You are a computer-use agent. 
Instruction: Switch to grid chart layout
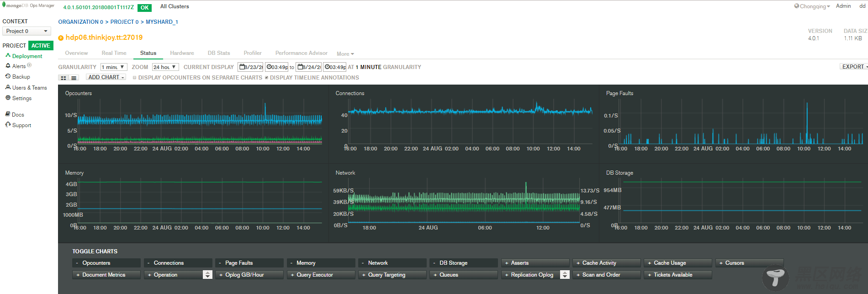tap(64, 78)
